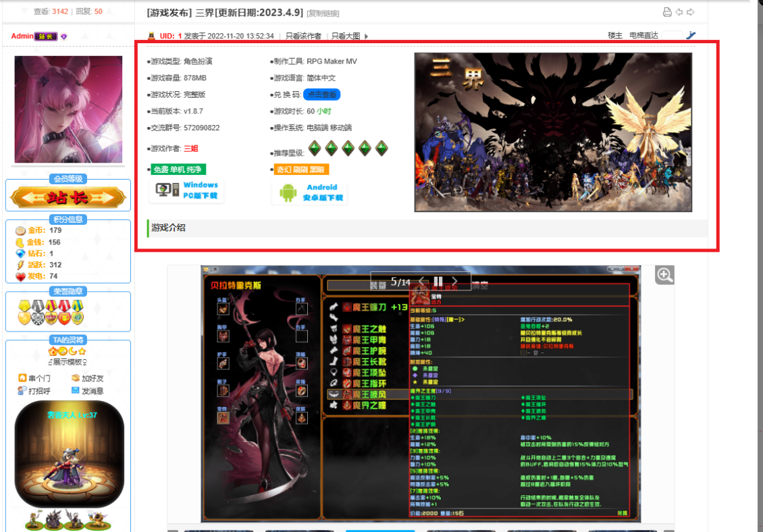Click the 奇幻 刷刷 黑暗 orange tag
The image size is (763, 532).
click(301, 169)
